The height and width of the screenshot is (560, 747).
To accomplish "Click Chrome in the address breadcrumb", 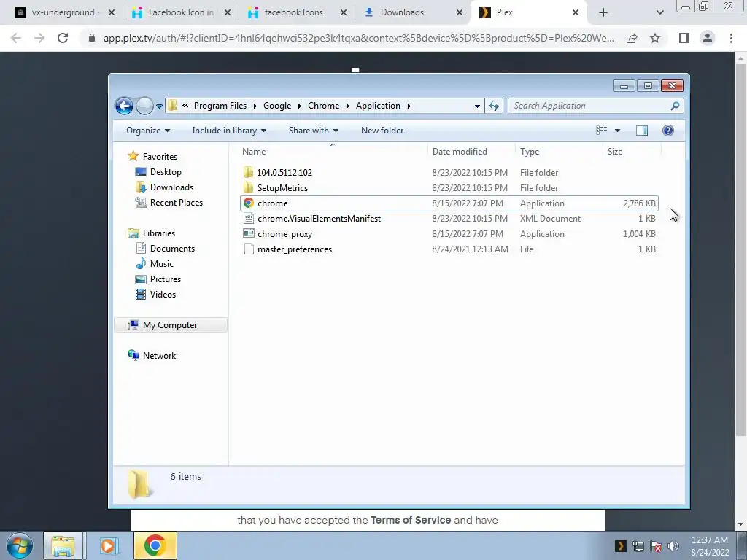I will click(x=323, y=106).
